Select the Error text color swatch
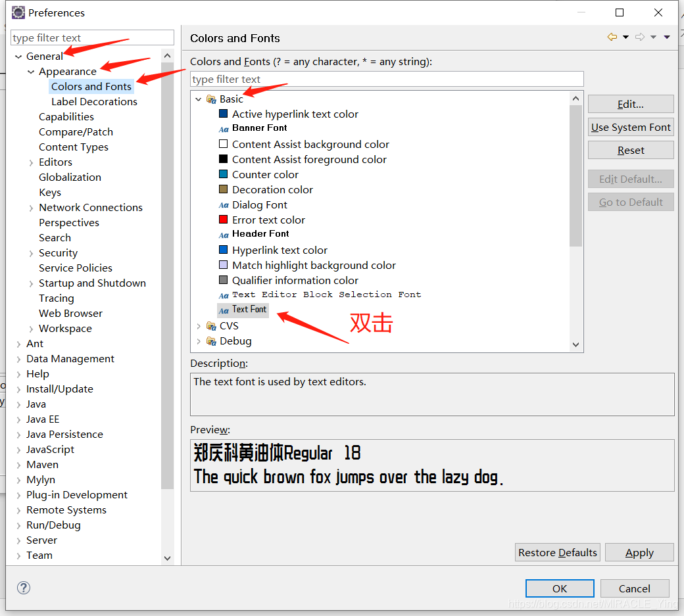This screenshot has width=684, height=616. [x=224, y=220]
